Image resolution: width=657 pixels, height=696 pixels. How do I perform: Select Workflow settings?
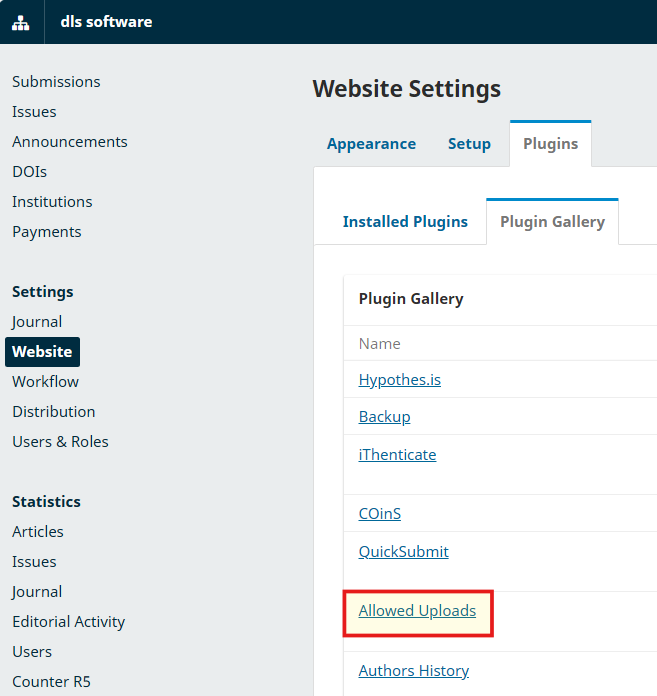[x=45, y=382]
